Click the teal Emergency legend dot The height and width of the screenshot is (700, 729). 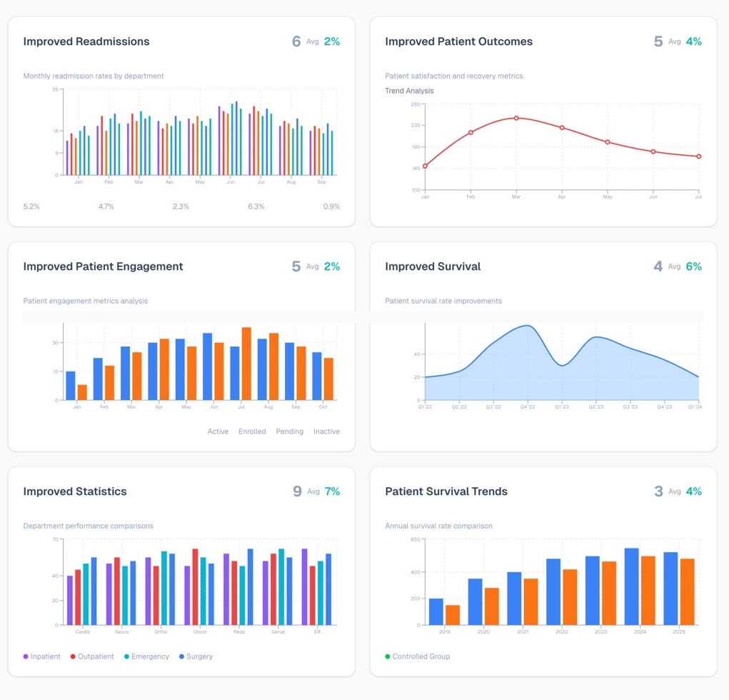127,656
